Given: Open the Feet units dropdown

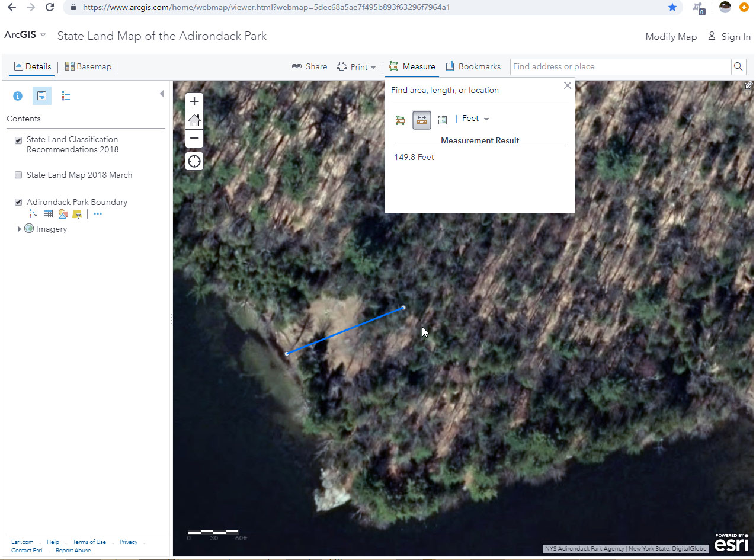Looking at the screenshot, I should pos(476,119).
